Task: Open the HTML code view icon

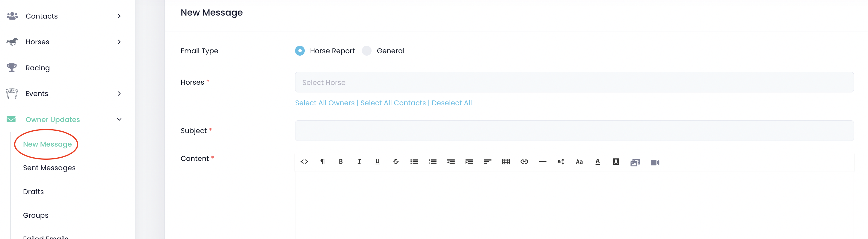Action: [304, 162]
